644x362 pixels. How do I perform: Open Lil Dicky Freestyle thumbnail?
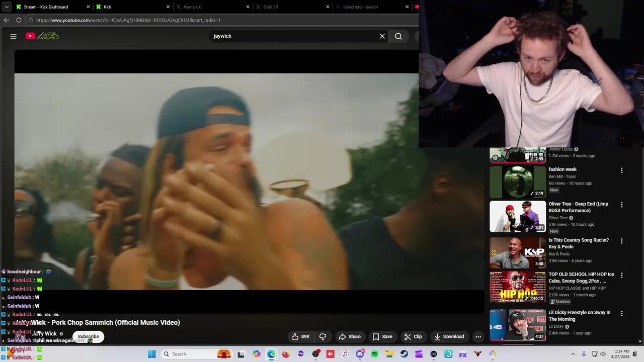pyautogui.click(x=518, y=325)
